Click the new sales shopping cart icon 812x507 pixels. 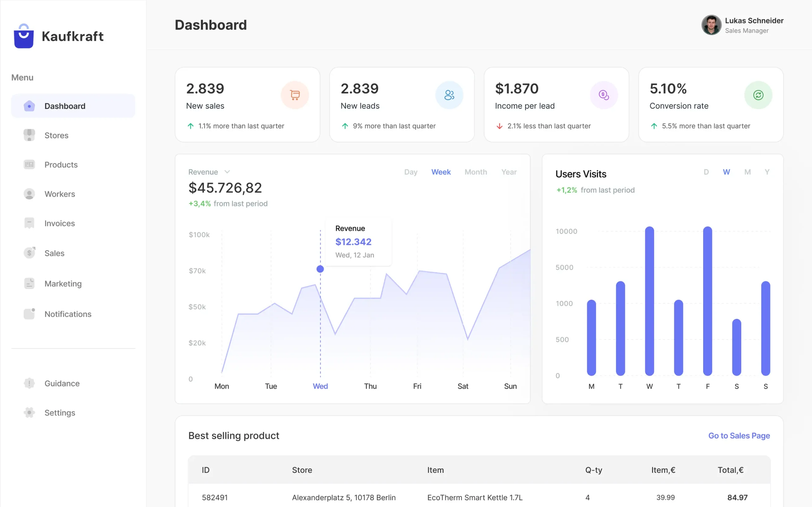(x=295, y=95)
